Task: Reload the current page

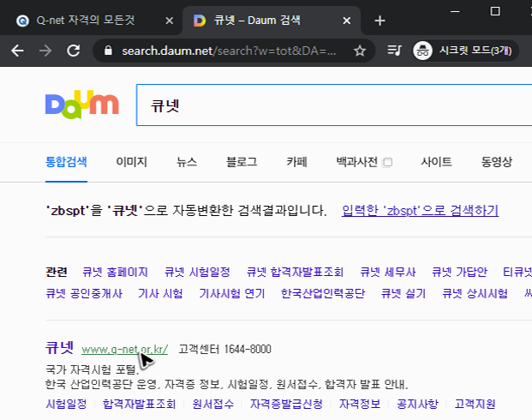Action: (74, 51)
